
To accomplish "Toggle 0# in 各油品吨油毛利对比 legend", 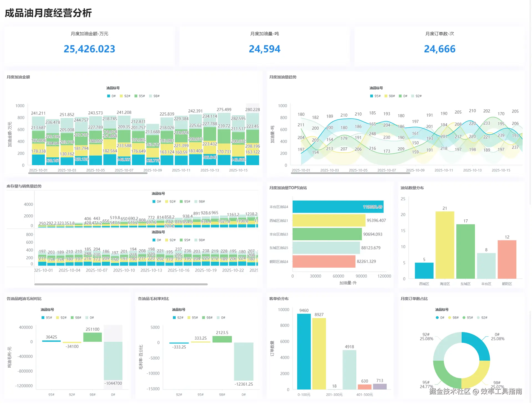I will (x=87, y=318).
